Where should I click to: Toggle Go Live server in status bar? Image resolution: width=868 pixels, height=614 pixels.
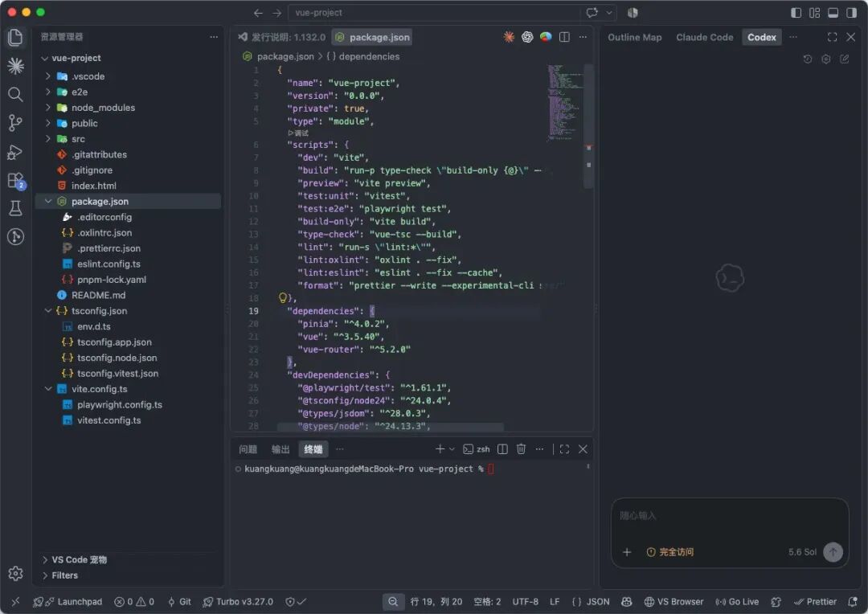(x=737, y=602)
